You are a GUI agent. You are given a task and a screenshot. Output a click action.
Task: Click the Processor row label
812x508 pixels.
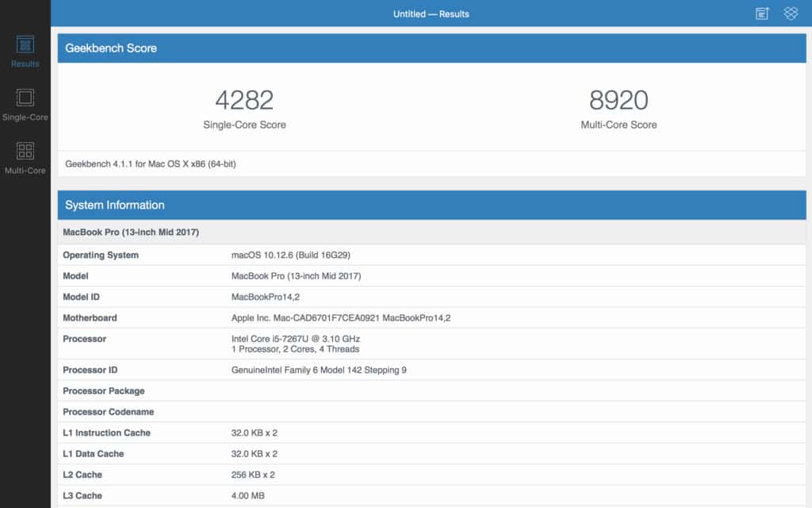[84, 339]
